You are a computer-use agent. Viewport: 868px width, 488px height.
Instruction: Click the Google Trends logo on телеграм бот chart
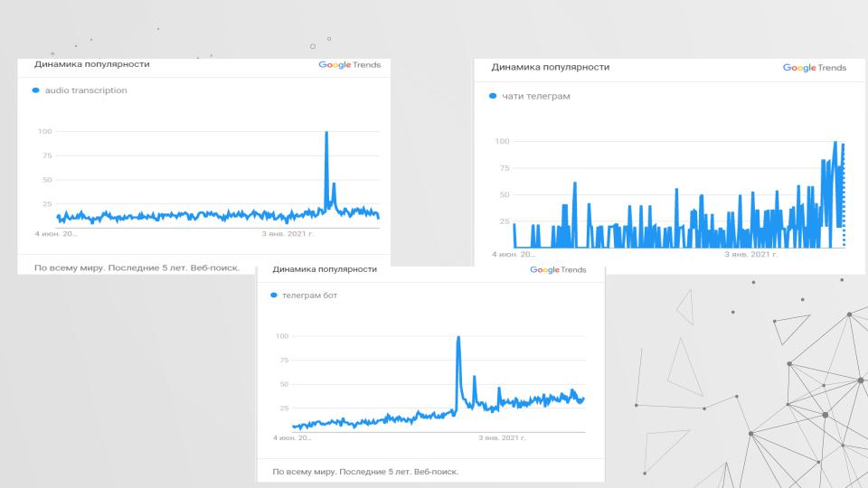click(x=558, y=269)
